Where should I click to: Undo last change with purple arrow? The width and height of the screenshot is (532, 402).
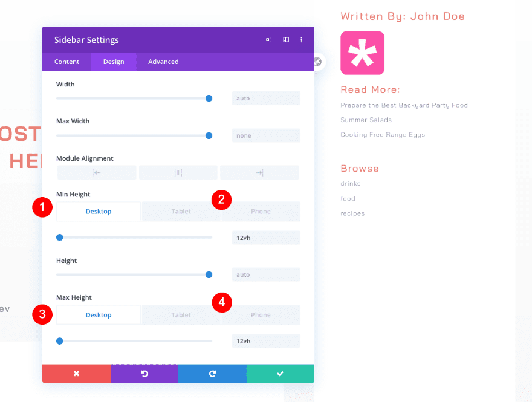coord(144,374)
